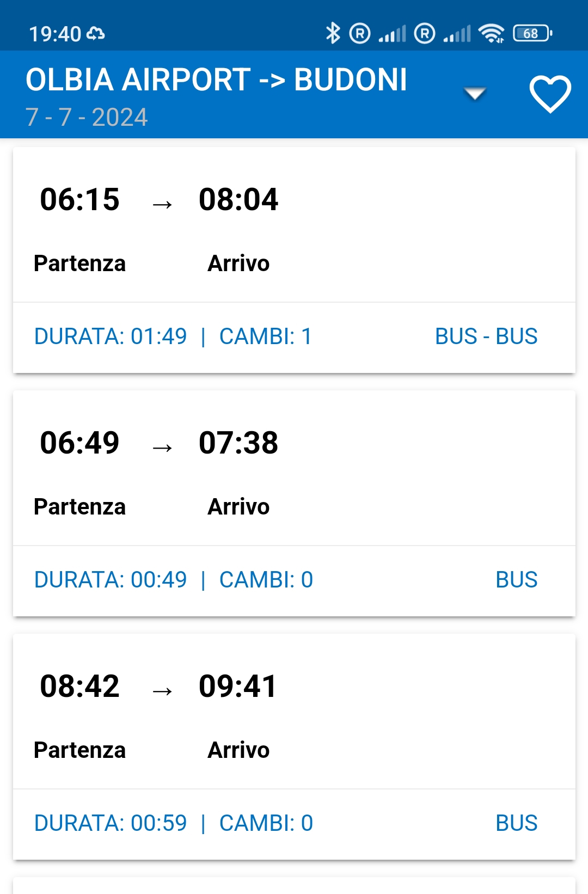View BUS - BUS transfer details
588x894 pixels.
pos(486,336)
